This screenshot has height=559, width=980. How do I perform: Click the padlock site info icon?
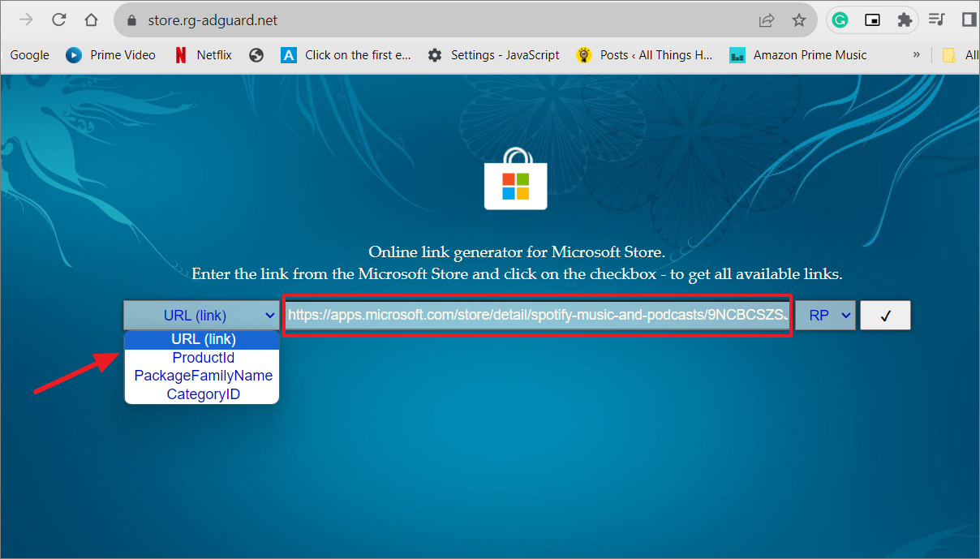pos(133,20)
